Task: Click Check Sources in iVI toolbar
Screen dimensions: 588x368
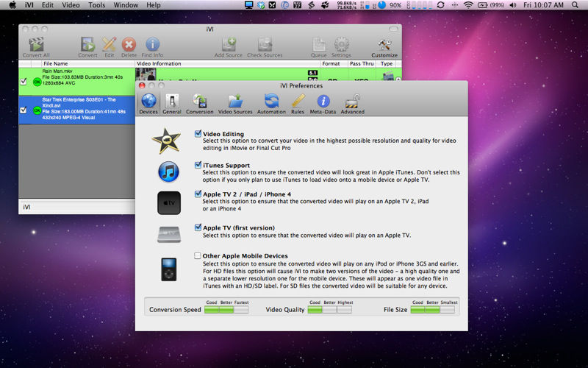Action: [x=265, y=47]
